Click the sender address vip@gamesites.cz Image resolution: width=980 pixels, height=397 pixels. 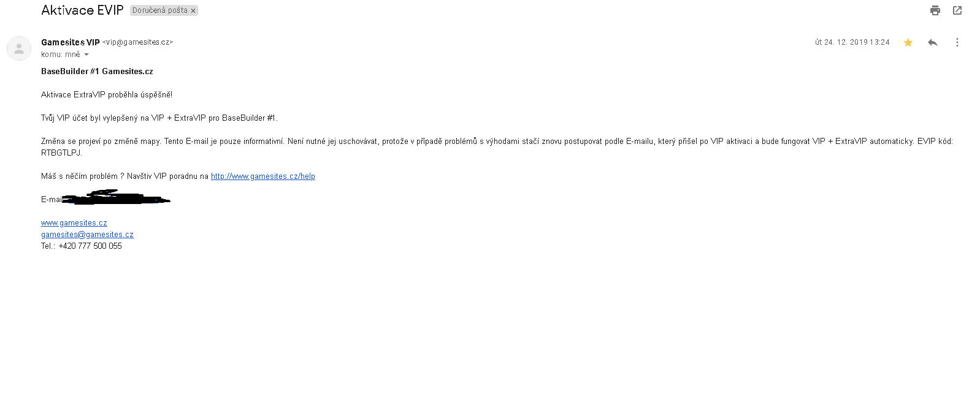tap(138, 42)
